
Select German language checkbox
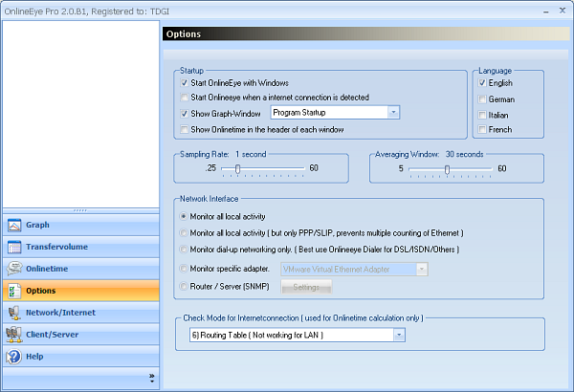(x=482, y=99)
